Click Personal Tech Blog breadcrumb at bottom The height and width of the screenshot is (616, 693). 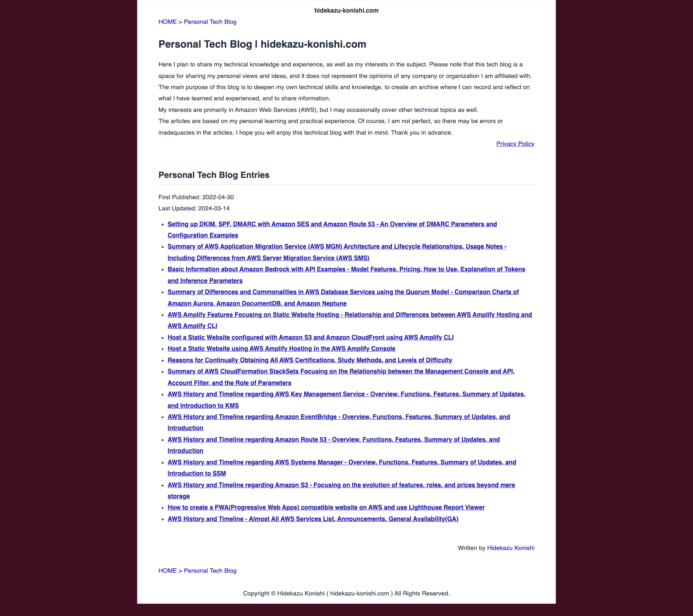click(x=210, y=570)
